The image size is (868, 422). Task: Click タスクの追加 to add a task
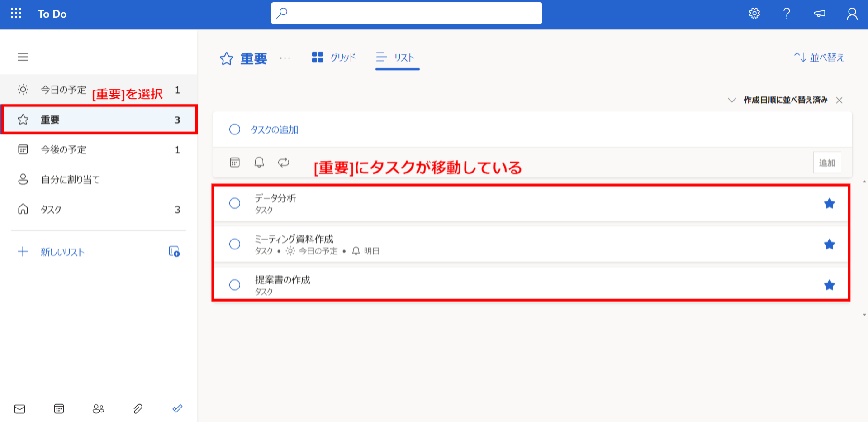coord(275,129)
